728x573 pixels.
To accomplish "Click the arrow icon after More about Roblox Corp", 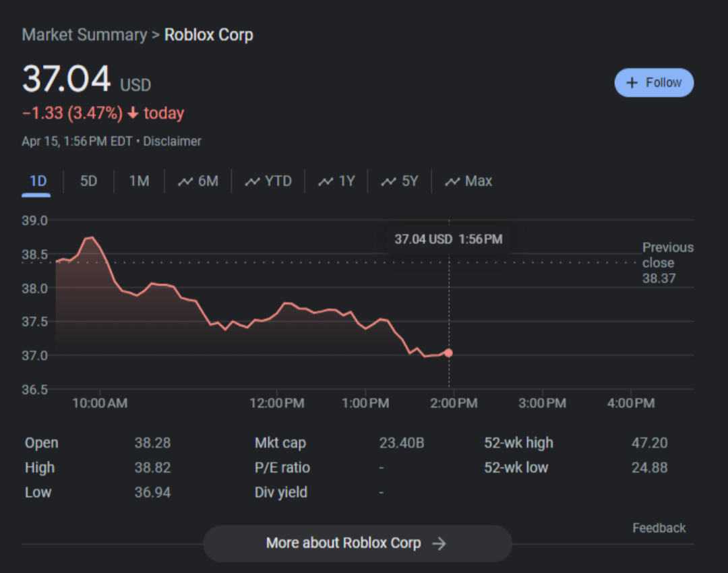I will [439, 543].
